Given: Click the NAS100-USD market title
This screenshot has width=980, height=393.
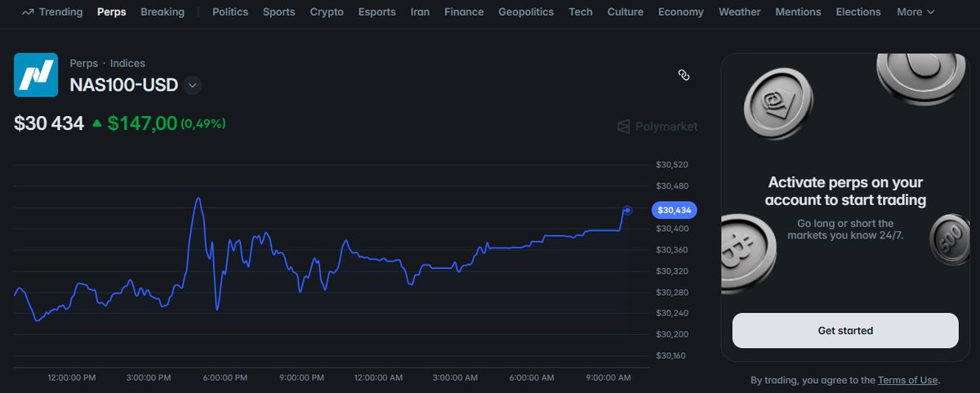Looking at the screenshot, I should 124,85.
